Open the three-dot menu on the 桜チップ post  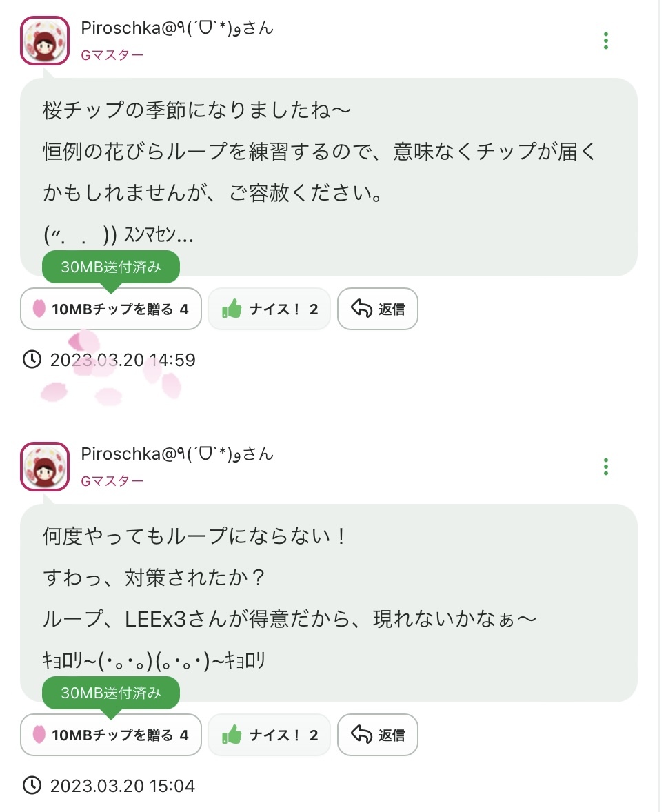coord(605,41)
